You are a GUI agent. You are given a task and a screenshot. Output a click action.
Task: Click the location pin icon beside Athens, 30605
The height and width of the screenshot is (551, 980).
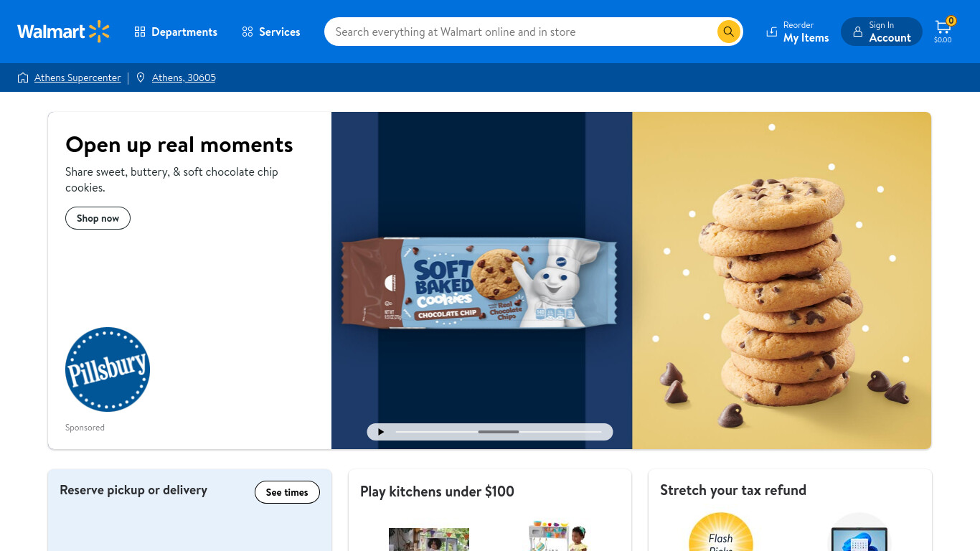click(x=141, y=77)
